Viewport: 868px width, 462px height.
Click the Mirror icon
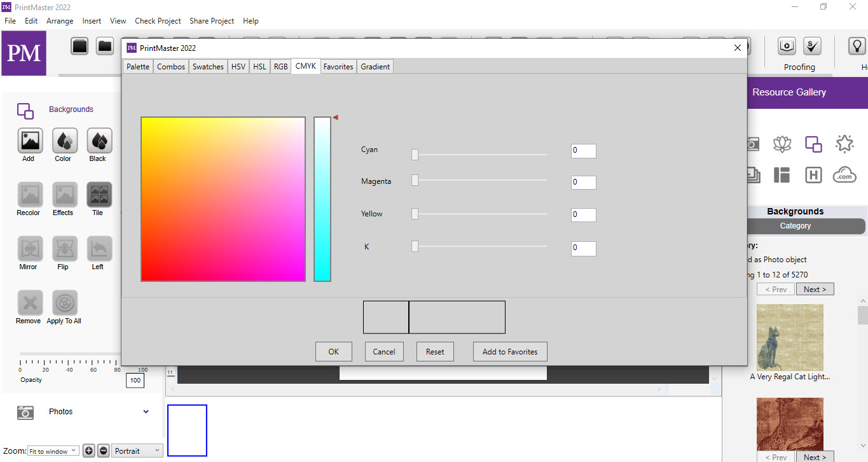30,249
